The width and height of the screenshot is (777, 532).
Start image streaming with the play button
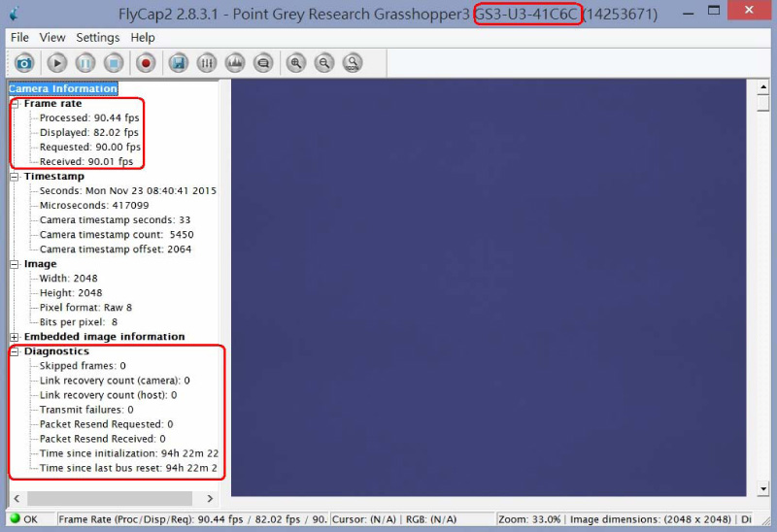pos(57,63)
